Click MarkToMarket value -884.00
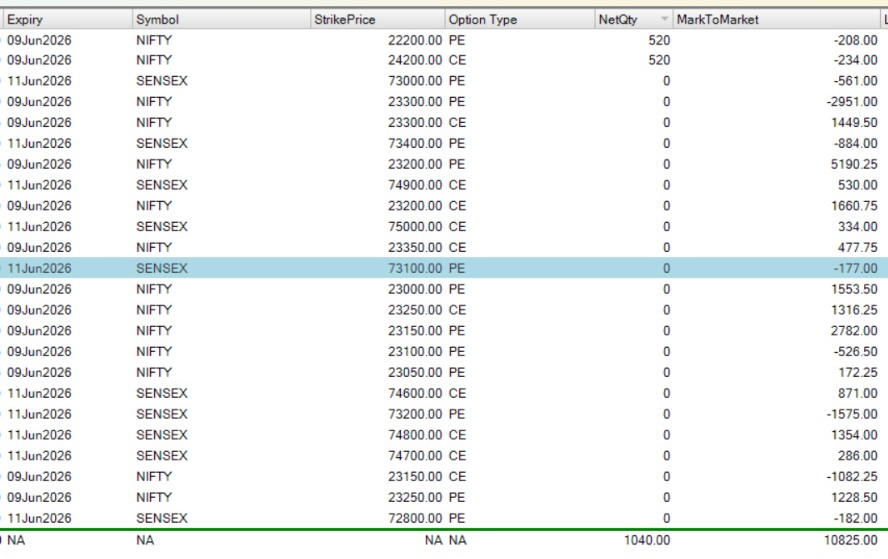Viewport: 888px width, 559px height. coord(855,143)
